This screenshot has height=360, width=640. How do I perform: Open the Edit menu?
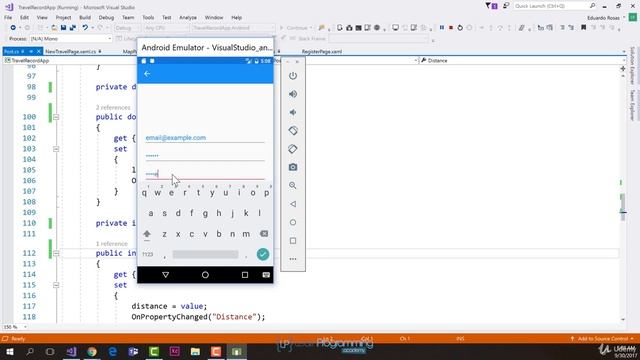click(24, 18)
